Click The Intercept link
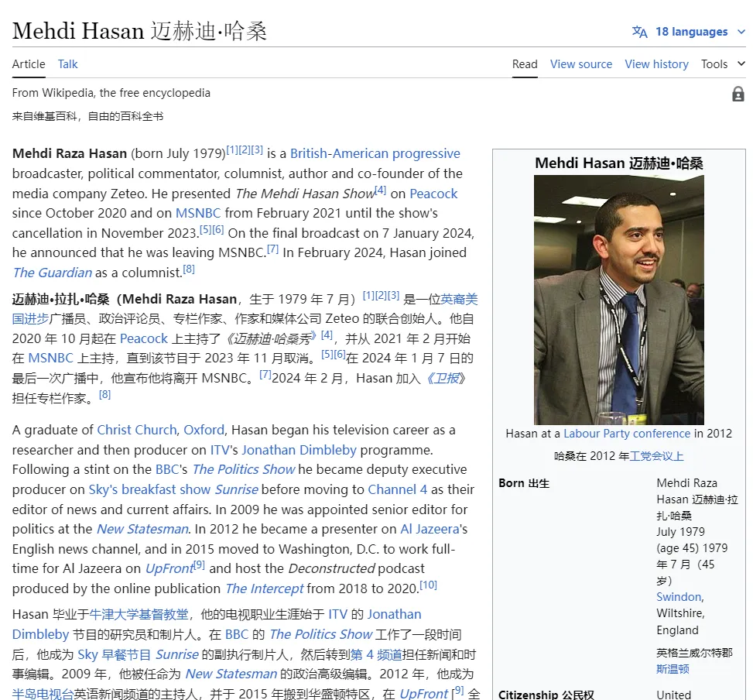 (264, 588)
